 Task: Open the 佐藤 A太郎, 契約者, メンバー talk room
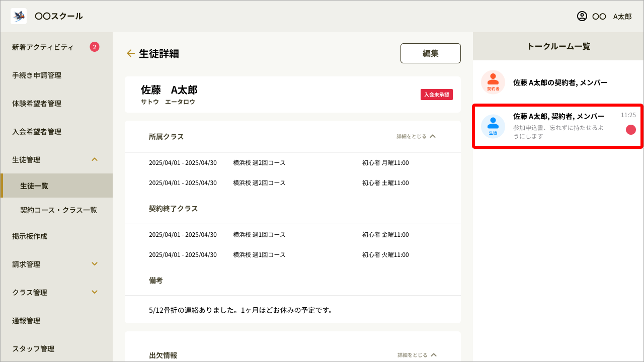[558, 126]
